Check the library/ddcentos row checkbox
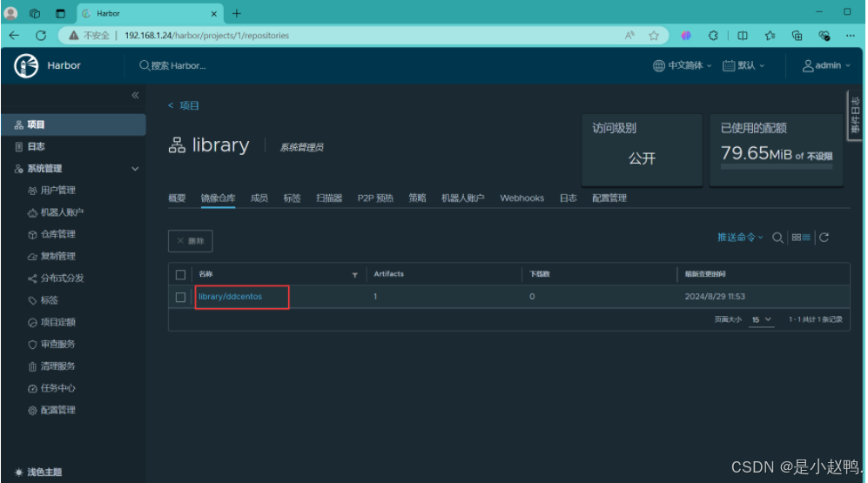Image resolution: width=868 pixels, height=483 pixels. (180, 298)
